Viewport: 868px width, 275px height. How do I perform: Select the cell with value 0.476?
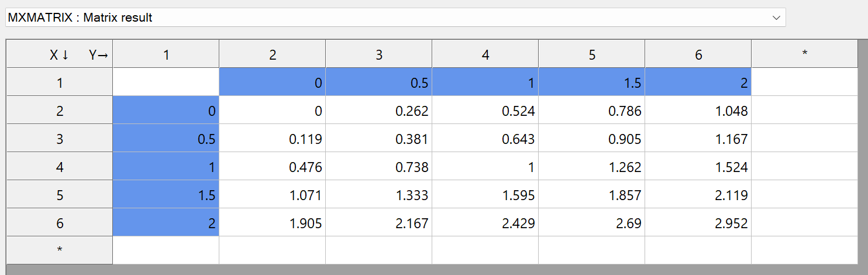(x=273, y=167)
